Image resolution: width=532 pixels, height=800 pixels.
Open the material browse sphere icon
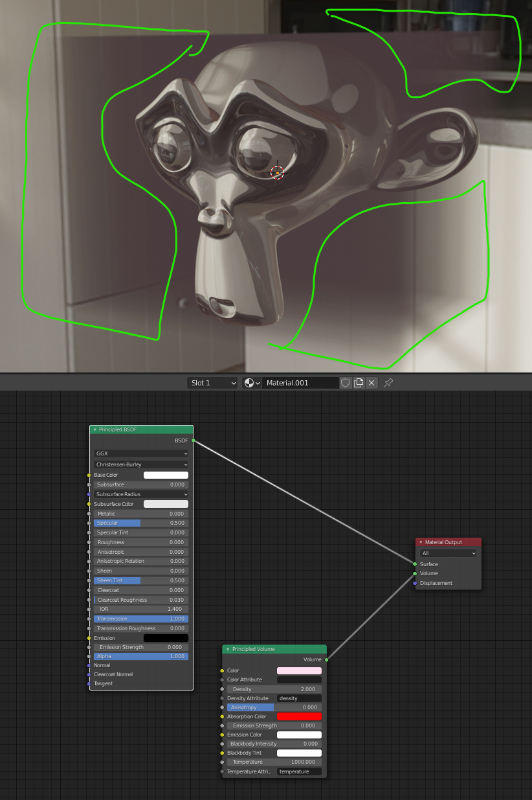[x=252, y=383]
